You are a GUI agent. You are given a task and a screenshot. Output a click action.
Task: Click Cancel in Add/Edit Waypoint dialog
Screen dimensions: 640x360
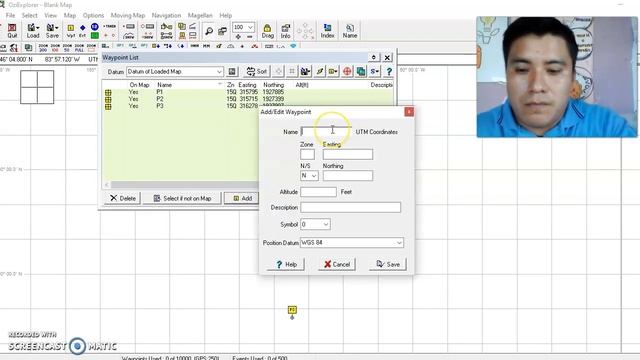337,264
